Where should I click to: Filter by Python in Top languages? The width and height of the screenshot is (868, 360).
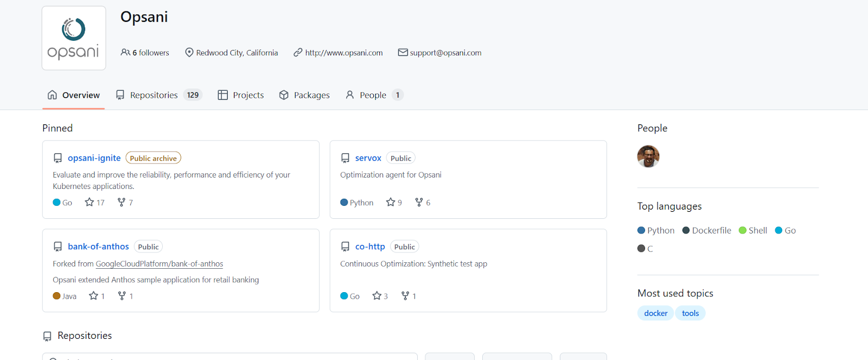pyautogui.click(x=656, y=230)
